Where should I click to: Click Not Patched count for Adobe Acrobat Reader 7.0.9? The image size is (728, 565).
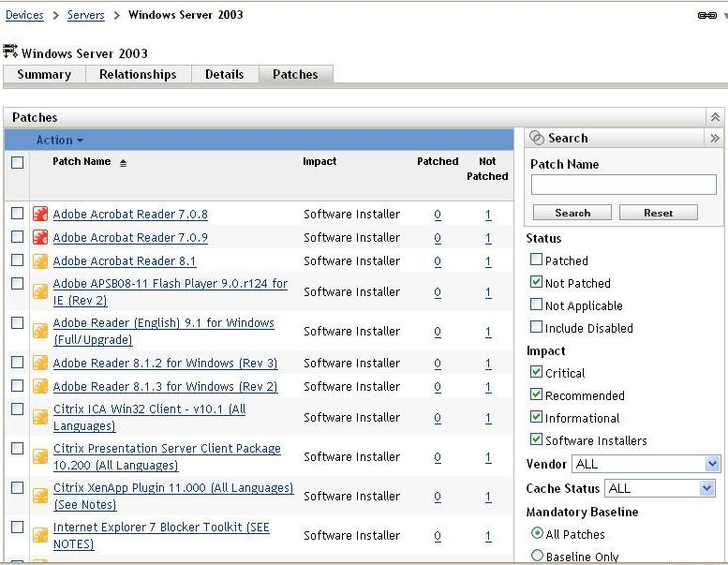488,238
